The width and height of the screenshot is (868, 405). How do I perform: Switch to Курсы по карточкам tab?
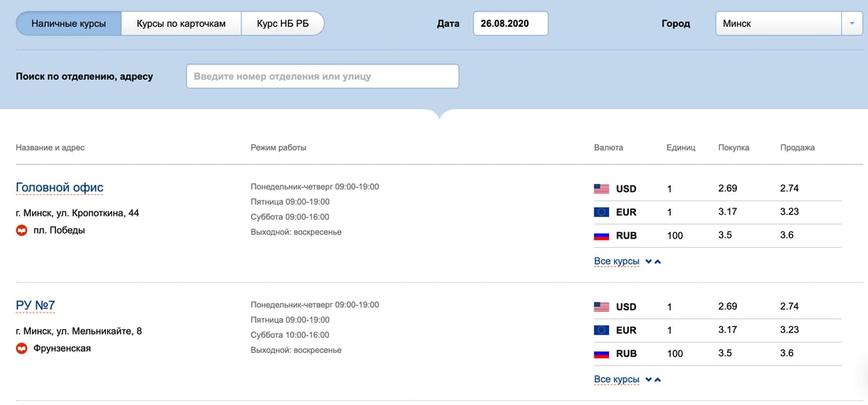pyautogui.click(x=181, y=24)
